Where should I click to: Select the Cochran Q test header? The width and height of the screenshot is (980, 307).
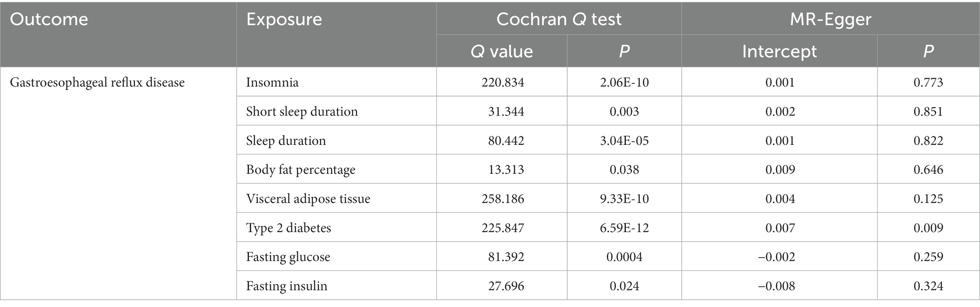click(559, 19)
